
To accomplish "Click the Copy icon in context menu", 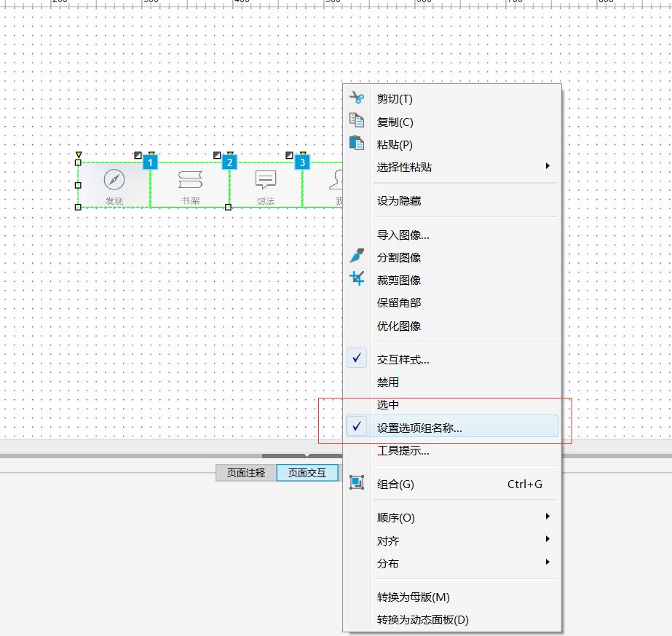I will (356, 121).
